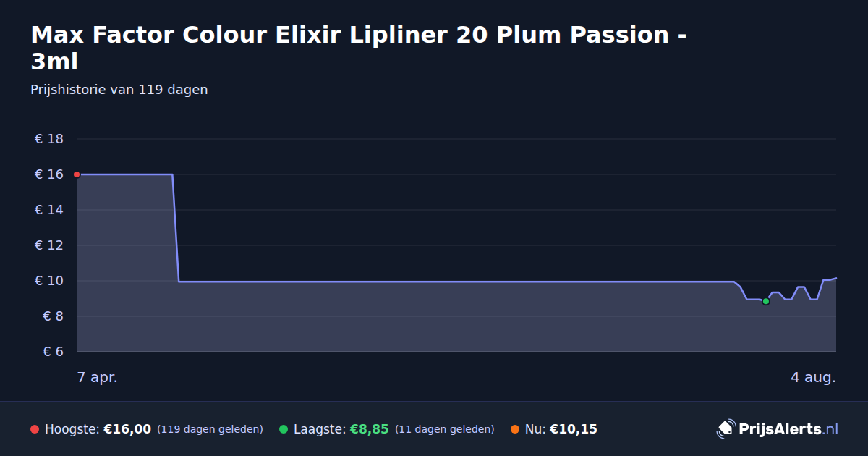Click the red highest-price dot on chart
The height and width of the screenshot is (456, 868).
pyautogui.click(x=77, y=174)
